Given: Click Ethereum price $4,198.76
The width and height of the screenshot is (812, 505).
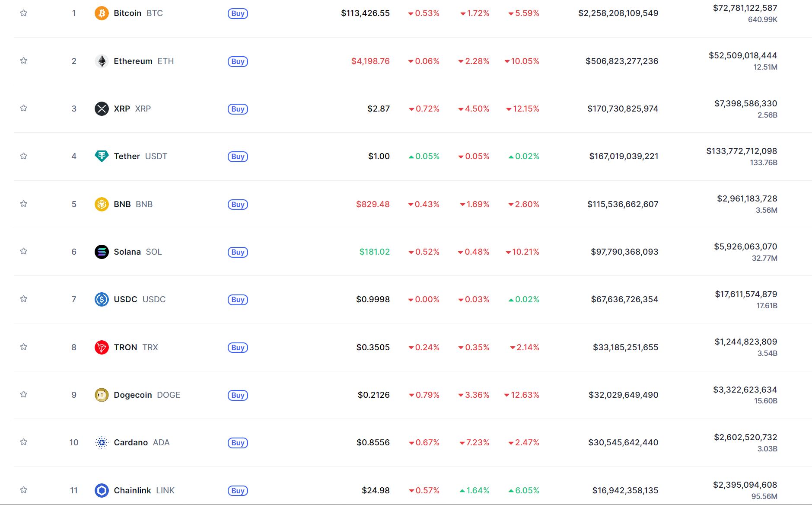Looking at the screenshot, I should pyautogui.click(x=370, y=61).
